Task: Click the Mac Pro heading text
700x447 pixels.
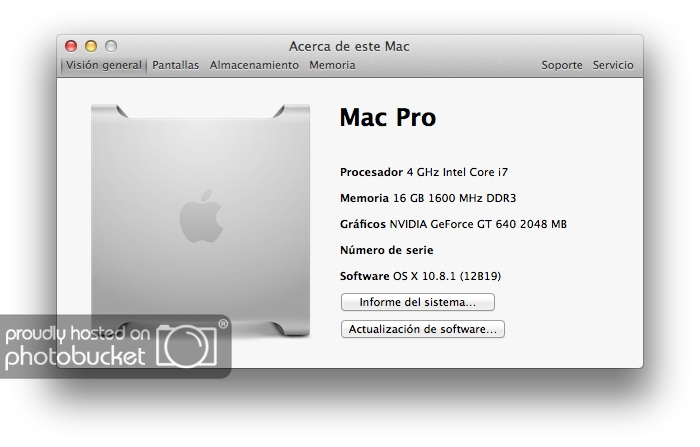Action: pos(388,117)
